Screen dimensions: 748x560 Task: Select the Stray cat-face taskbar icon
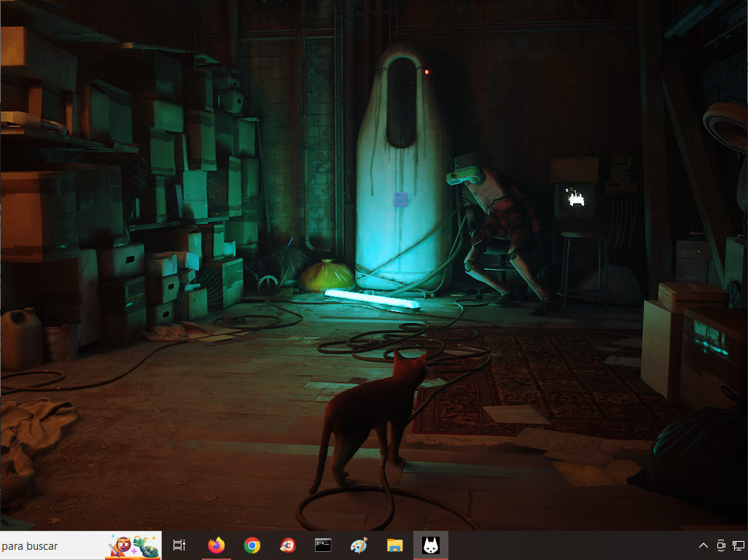point(430,545)
